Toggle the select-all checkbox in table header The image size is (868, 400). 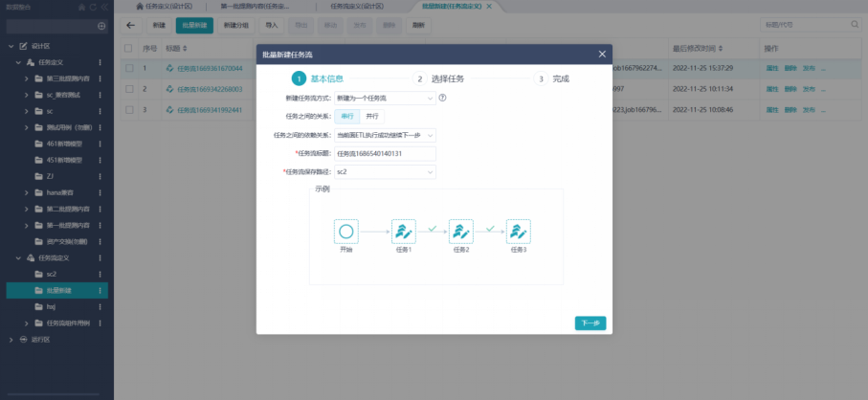[128, 48]
